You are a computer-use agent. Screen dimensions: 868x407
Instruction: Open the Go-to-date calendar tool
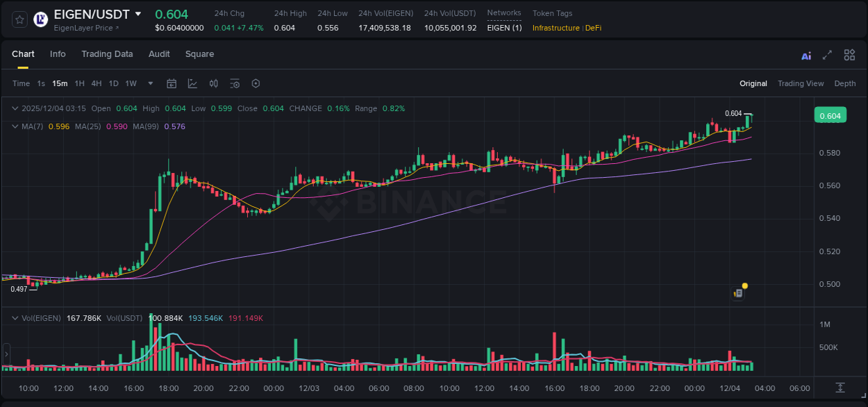click(172, 83)
